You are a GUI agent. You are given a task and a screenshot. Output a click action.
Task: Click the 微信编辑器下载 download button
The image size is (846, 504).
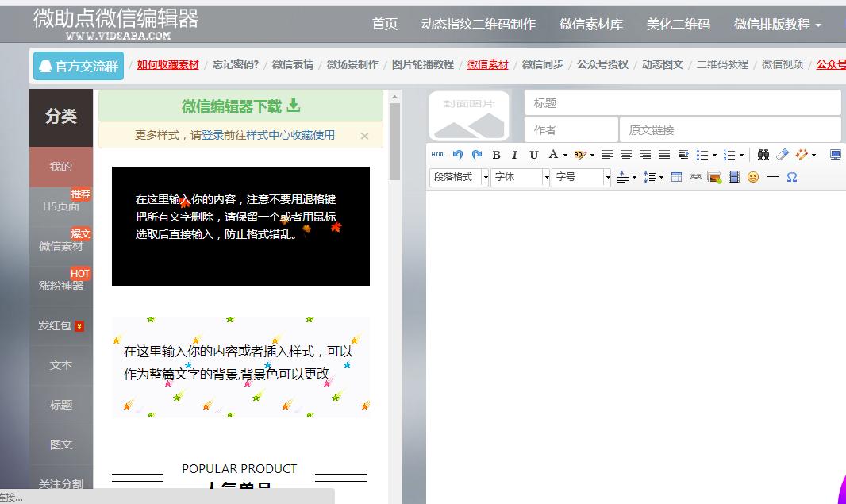(x=233, y=106)
